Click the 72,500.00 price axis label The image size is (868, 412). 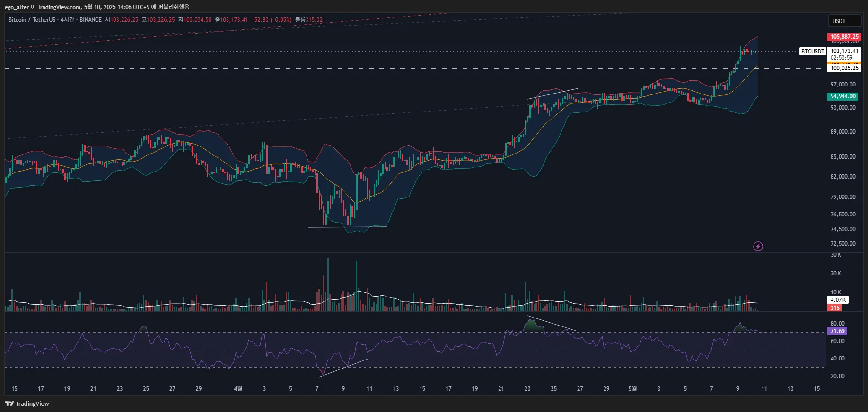(x=843, y=244)
